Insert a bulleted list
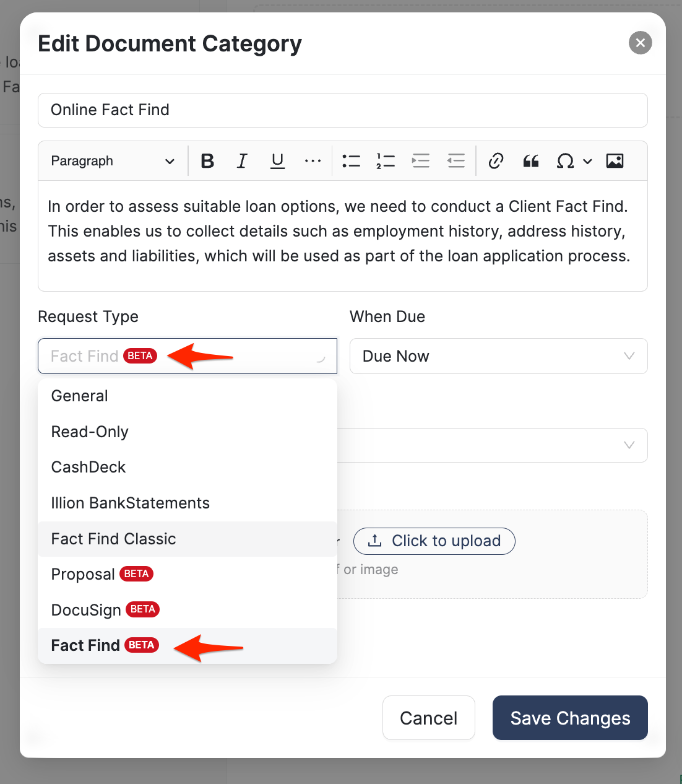This screenshot has height=784, width=682. click(x=351, y=161)
